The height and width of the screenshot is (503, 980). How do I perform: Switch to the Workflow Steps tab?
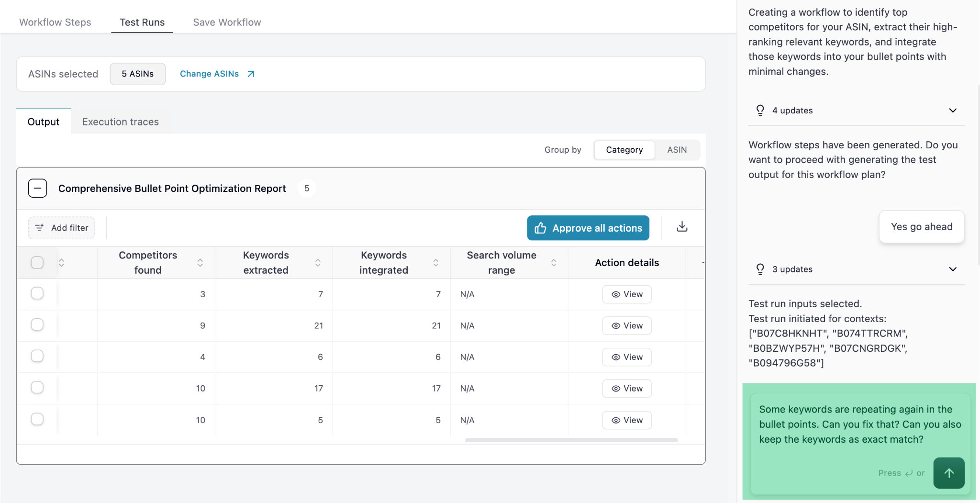click(x=55, y=22)
